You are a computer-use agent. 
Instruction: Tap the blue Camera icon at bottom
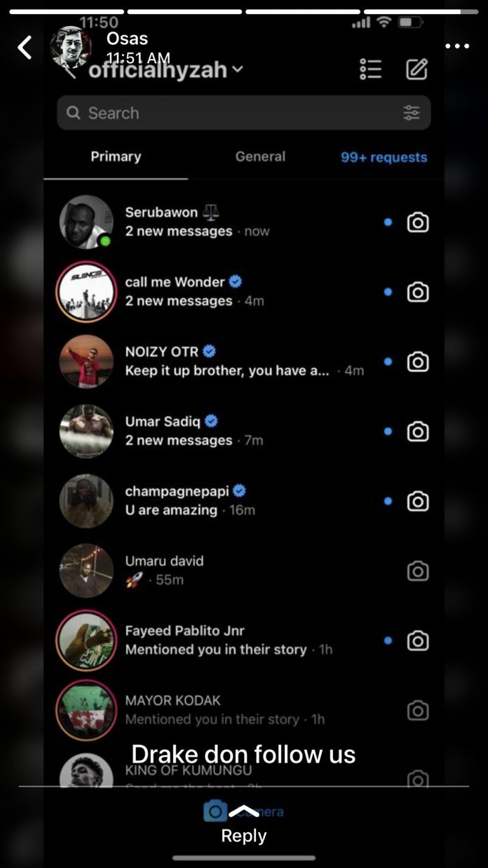[x=216, y=811]
